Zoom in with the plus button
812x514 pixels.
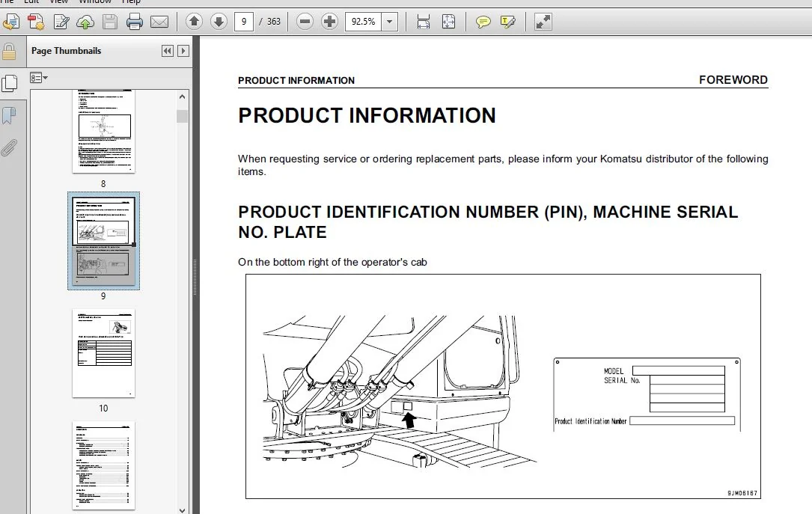[329, 21]
